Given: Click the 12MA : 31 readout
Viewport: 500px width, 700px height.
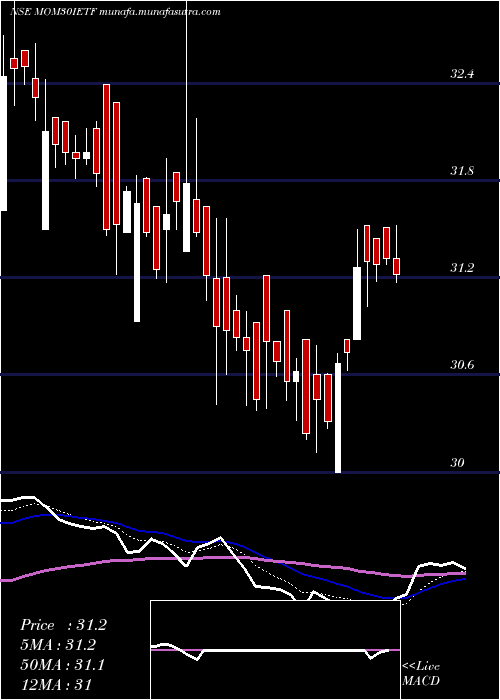Looking at the screenshot, I should tap(56, 685).
